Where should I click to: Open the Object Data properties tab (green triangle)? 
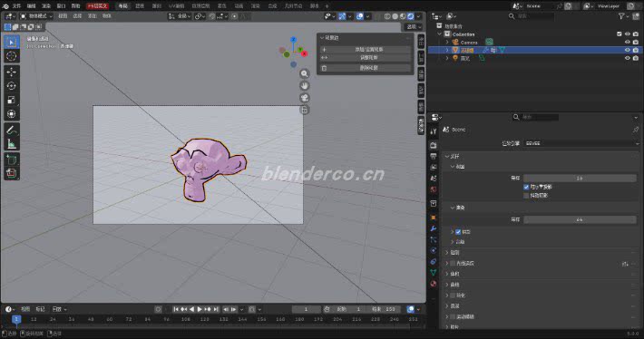pos(434,273)
